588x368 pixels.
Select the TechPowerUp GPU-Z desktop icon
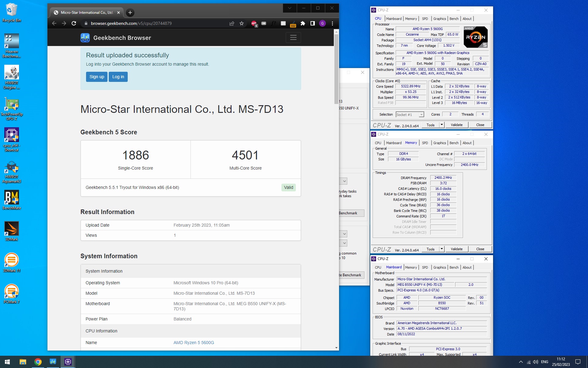coord(12,109)
